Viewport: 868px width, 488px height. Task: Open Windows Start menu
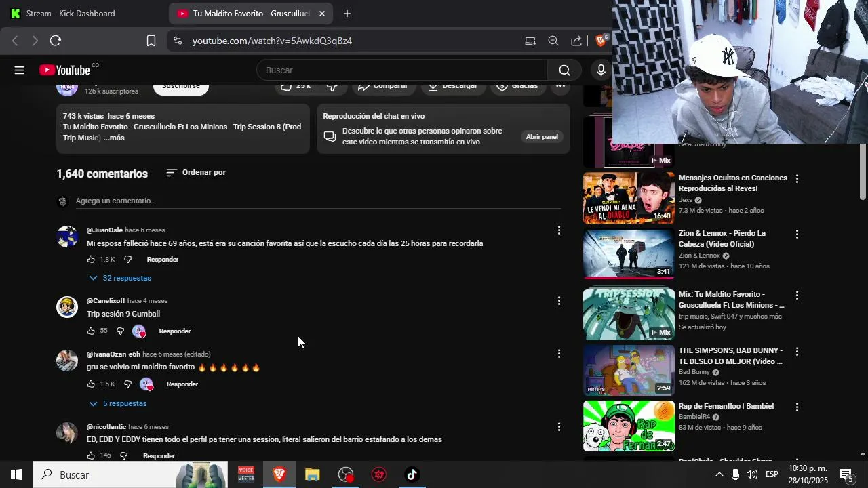16,474
